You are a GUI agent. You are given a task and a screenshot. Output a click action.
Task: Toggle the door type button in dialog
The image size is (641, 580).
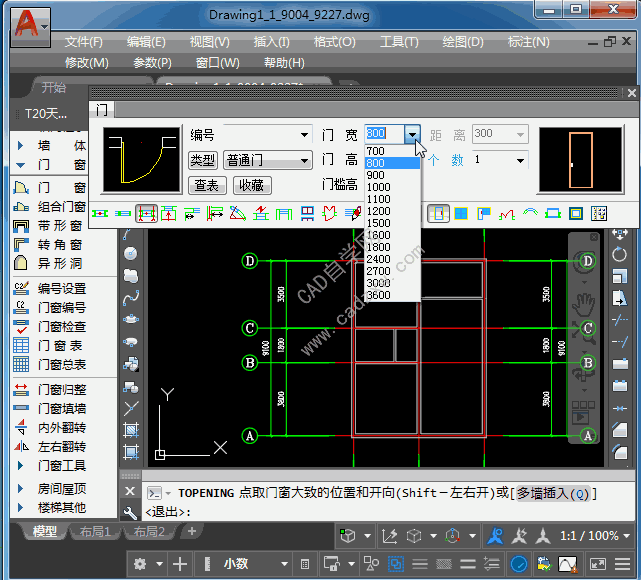439,213
